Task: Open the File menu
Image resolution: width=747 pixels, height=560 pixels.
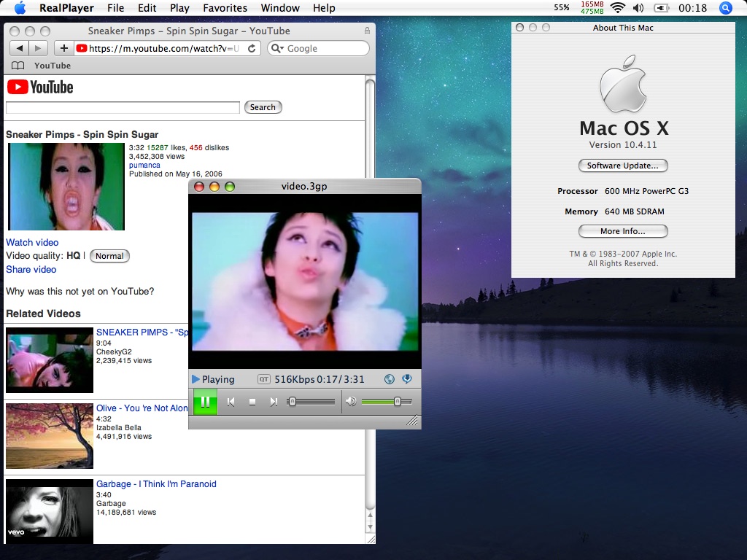Action: (116, 8)
